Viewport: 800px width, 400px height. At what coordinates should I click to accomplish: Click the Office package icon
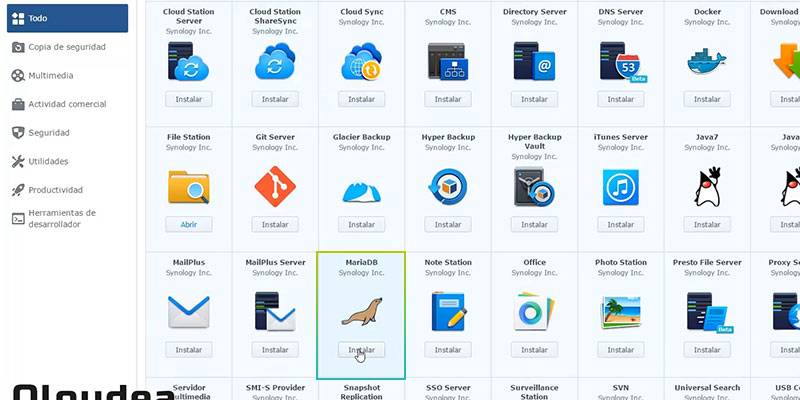point(534,312)
